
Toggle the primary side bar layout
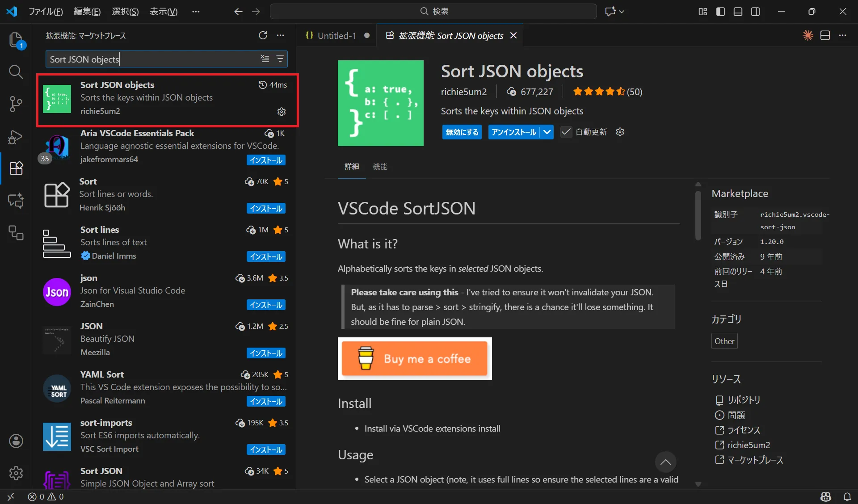click(720, 12)
